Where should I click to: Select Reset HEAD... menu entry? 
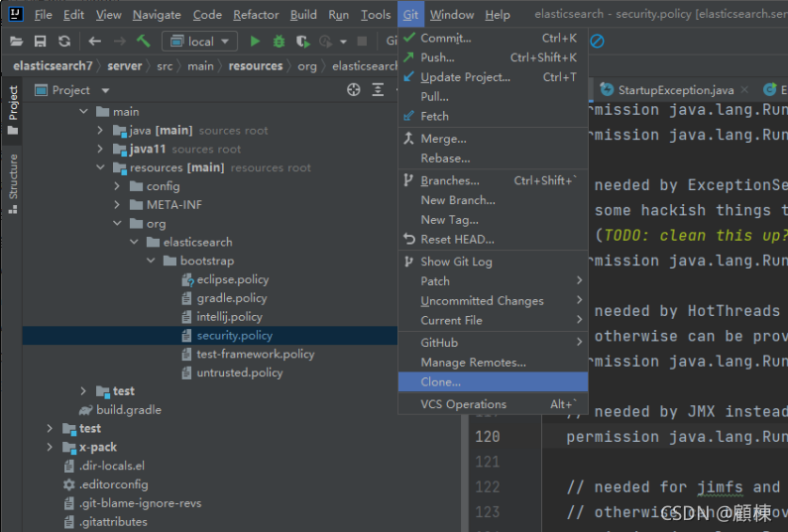[493, 239]
